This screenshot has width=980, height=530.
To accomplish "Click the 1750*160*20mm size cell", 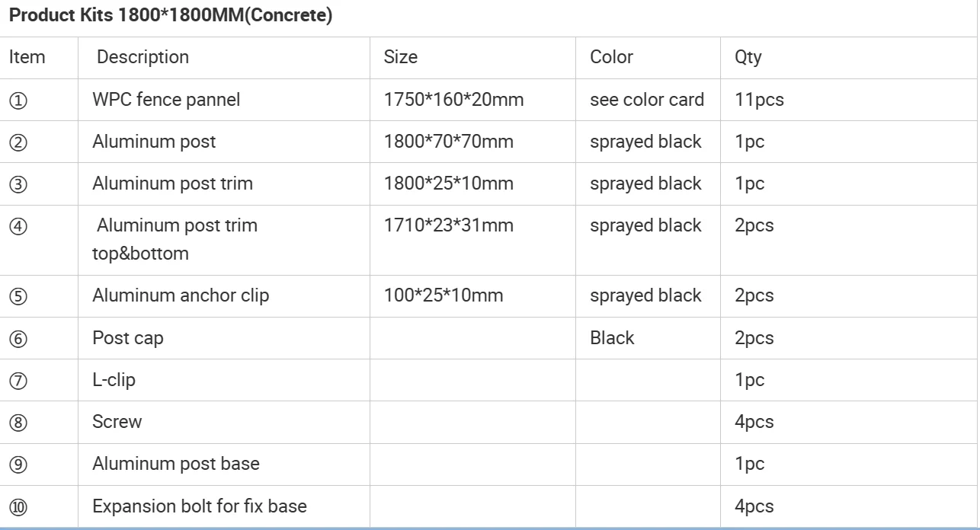I will point(453,100).
